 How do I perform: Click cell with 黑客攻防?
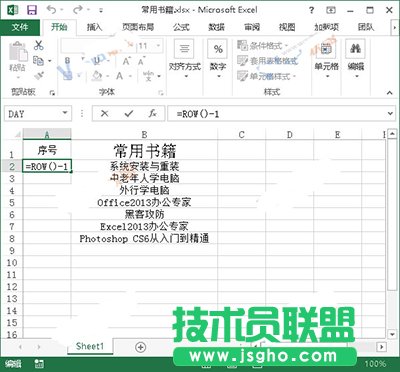(144, 214)
